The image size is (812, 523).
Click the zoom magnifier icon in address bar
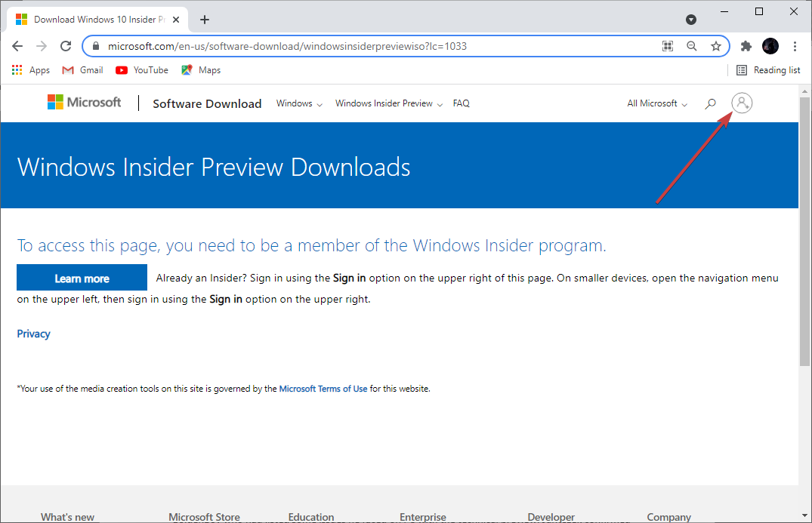(691, 46)
